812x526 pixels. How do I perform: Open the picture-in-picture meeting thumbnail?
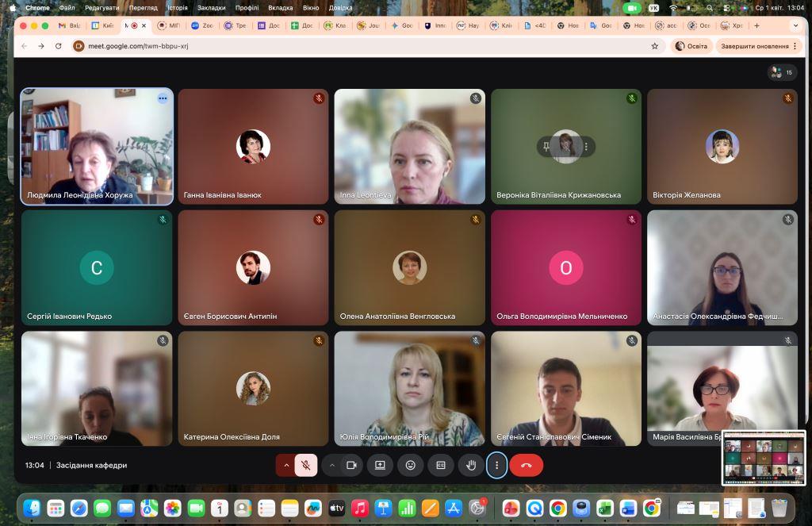tap(764, 459)
